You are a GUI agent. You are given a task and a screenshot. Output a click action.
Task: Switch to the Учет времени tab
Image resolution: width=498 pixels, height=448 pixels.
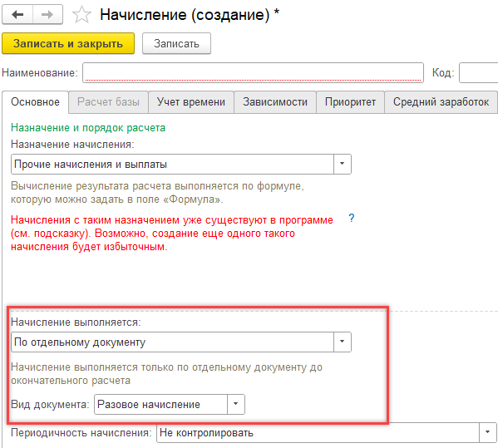[x=191, y=102]
